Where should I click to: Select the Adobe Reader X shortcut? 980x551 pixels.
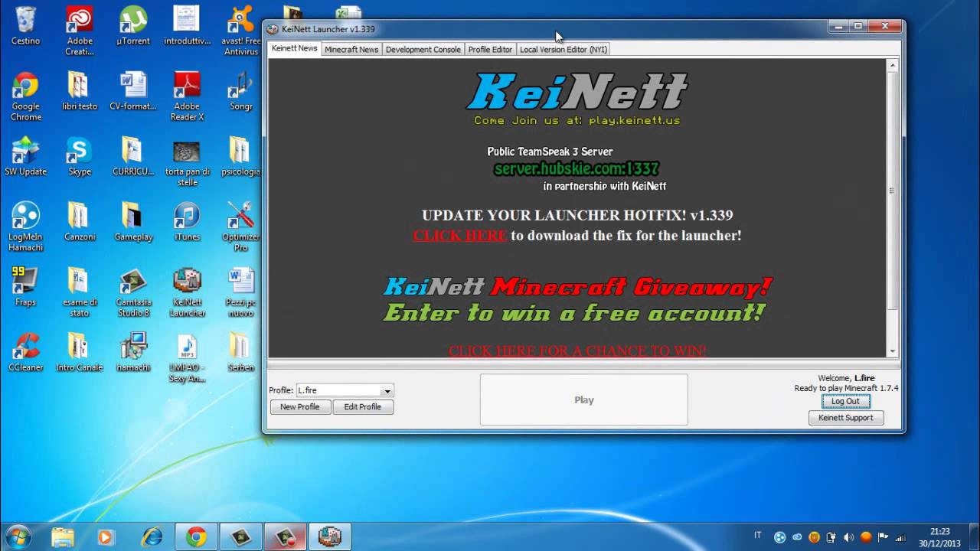(187, 96)
